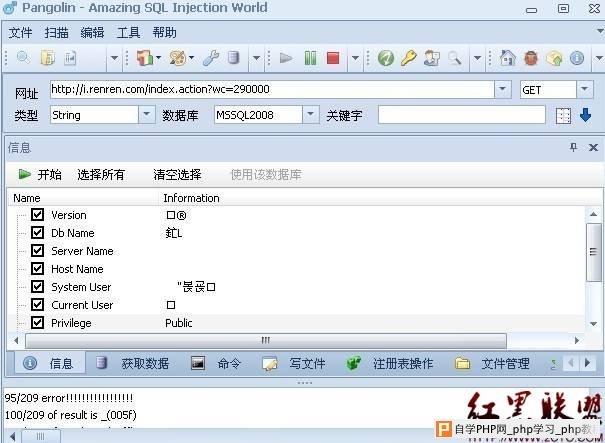
Task: Click the golden key icon
Action: point(408,58)
